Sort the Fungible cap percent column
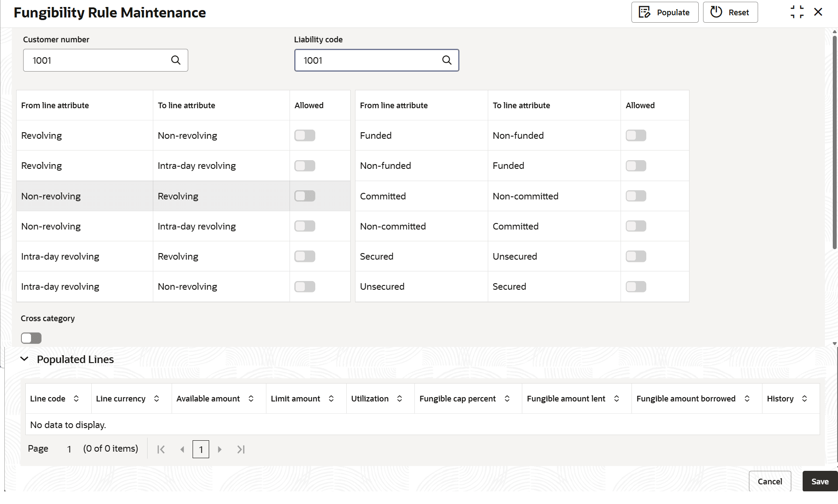This screenshot has height=504, width=838. click(507, 398)
